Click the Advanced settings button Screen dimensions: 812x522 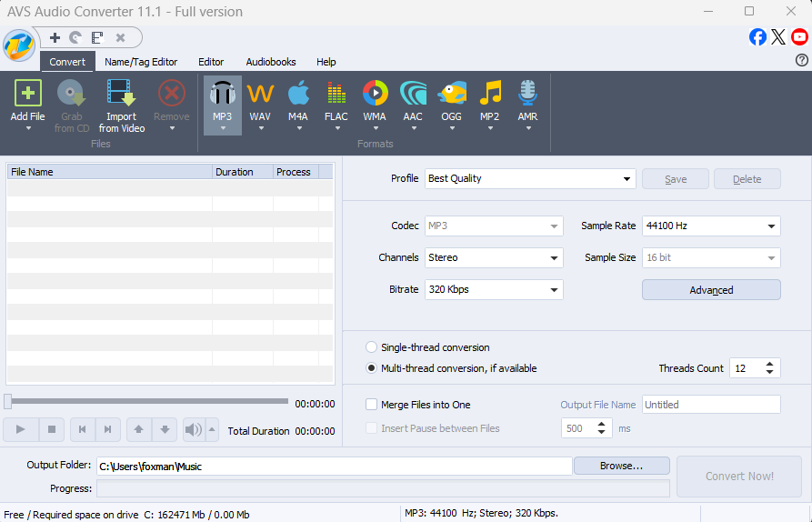click(711, 290)
